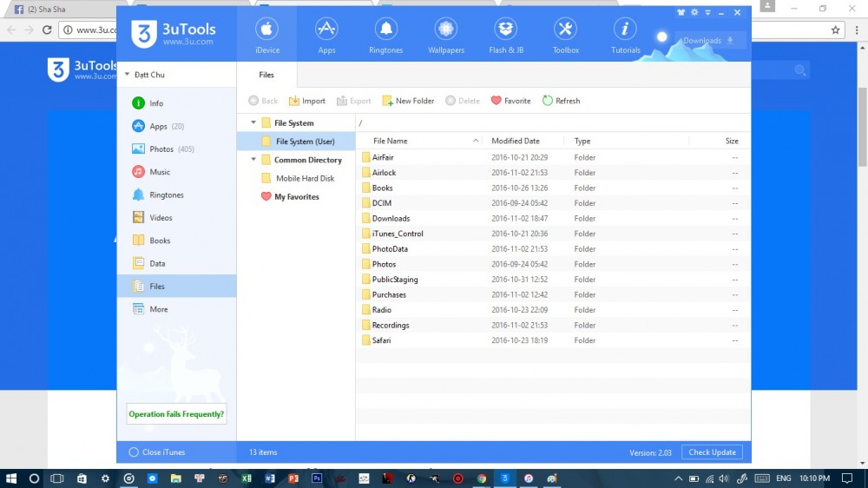Select Apps (20) in the sidebar
This screenshot has height=488, width=868.
176,126
